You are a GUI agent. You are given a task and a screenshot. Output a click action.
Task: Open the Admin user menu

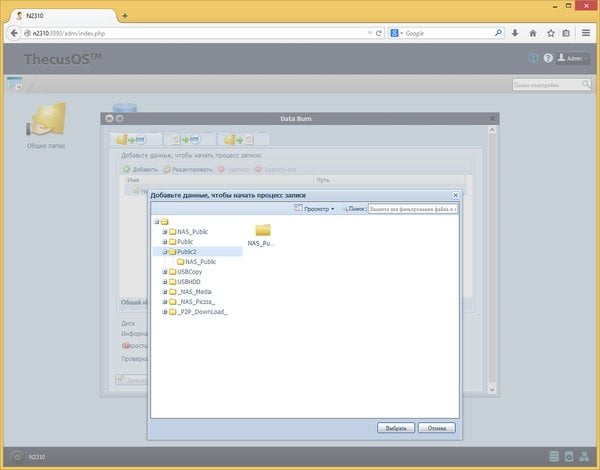click(573, 58)
